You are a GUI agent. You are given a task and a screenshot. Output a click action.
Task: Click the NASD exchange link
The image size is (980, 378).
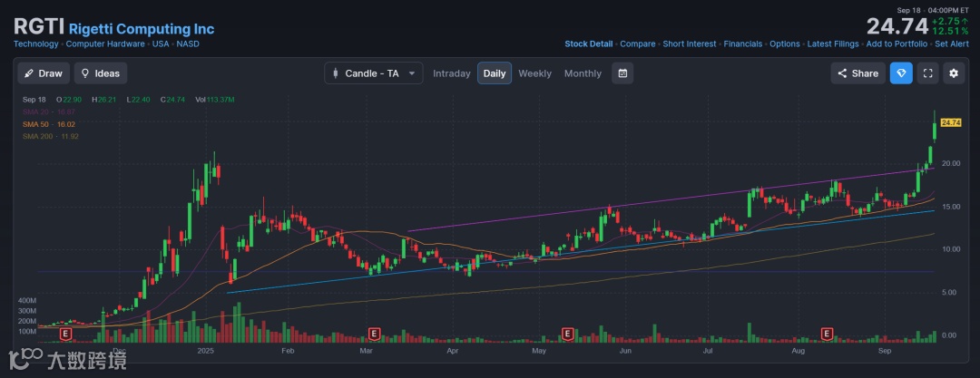coord(188,44)
